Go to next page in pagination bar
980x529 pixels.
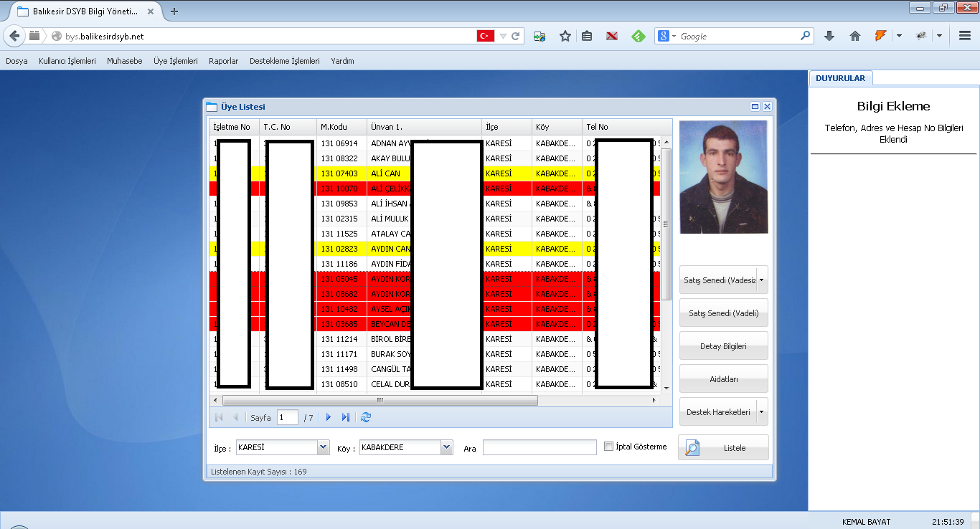(x=329, y=417)
